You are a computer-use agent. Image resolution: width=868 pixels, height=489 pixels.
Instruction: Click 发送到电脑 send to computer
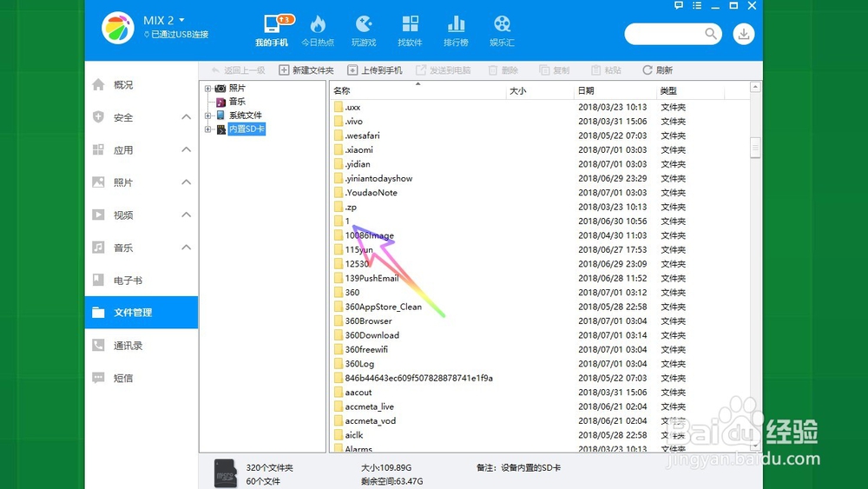pyautogui.click(x=444, y=70)
